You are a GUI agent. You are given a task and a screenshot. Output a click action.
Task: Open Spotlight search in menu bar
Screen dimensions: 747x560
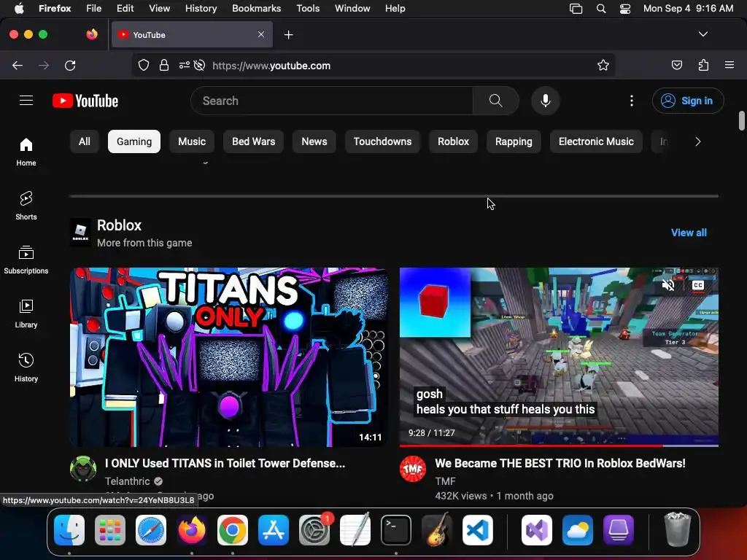(x=601, y=8)
